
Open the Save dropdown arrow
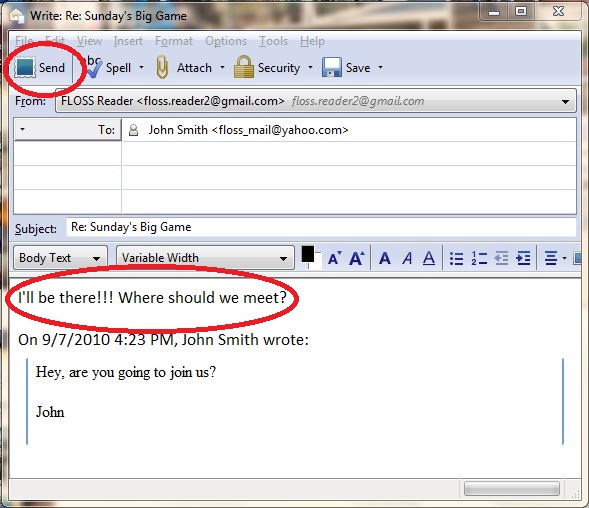point(381,68)
